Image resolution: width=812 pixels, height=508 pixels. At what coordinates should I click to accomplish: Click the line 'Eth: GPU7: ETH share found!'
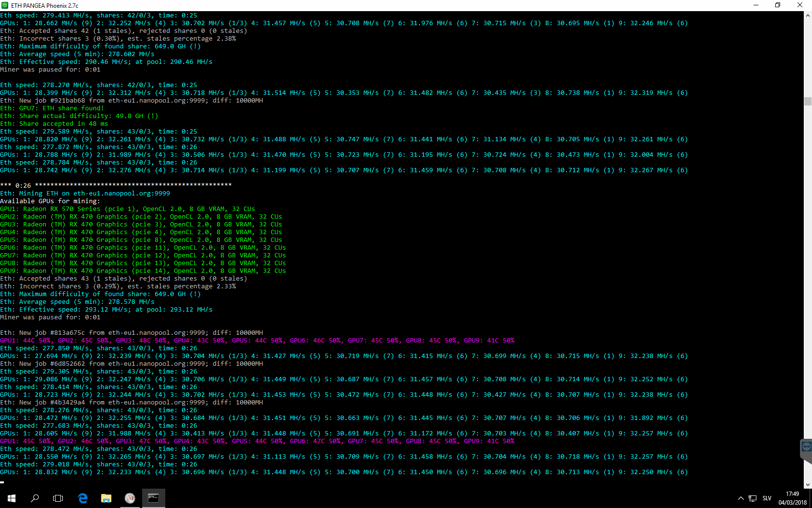[52, 108]
